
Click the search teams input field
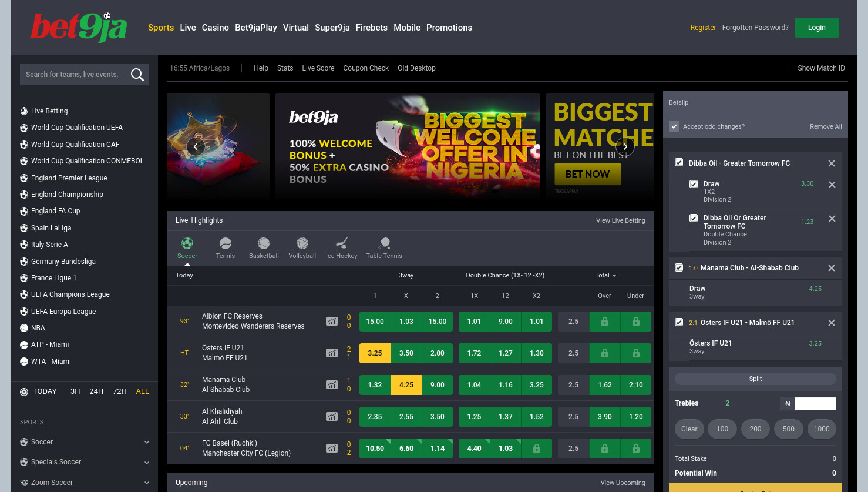point(73,75)
